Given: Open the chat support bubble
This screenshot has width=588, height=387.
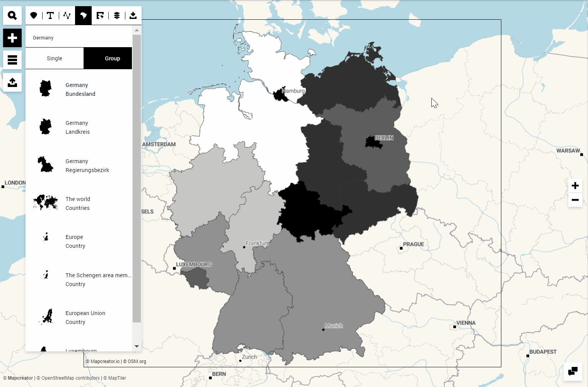Looking at the screenshot, I should [573, 372].
